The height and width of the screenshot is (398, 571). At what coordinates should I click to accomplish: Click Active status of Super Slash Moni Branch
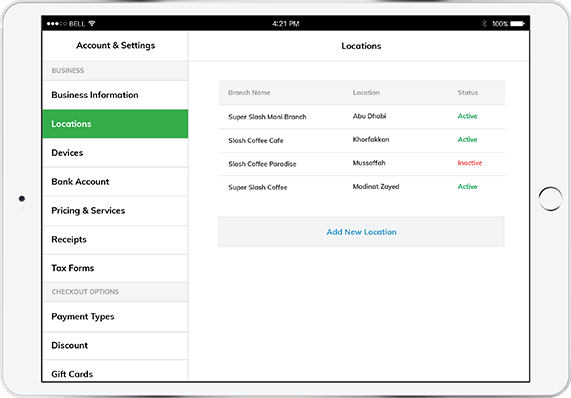coord(467,116)
